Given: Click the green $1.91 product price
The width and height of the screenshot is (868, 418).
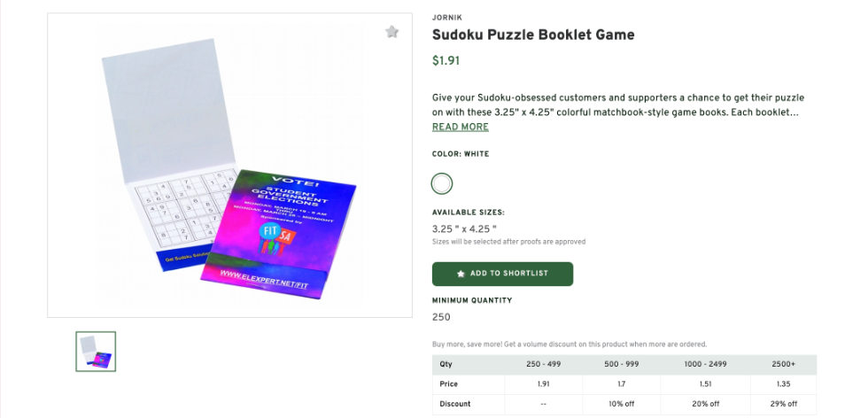Looking at the screenshot, I should 446,61.
